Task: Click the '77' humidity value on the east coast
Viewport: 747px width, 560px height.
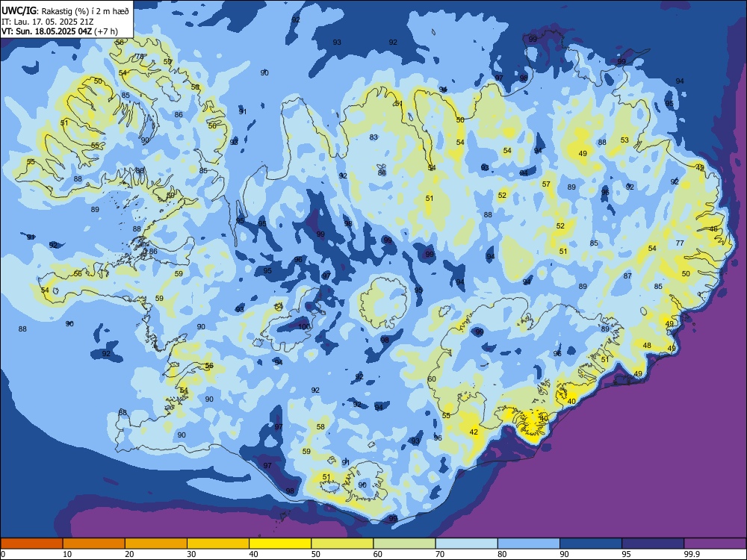Action: tap(680, 243)
